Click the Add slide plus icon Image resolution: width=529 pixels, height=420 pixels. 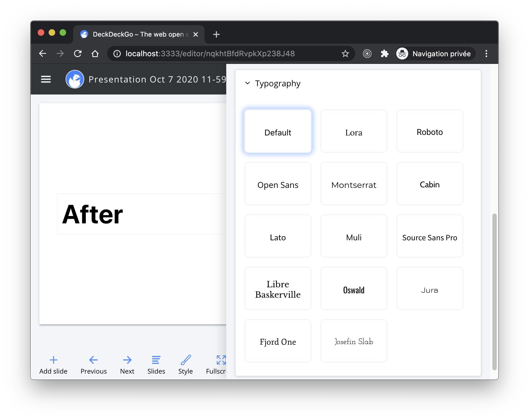pos(53,360)
